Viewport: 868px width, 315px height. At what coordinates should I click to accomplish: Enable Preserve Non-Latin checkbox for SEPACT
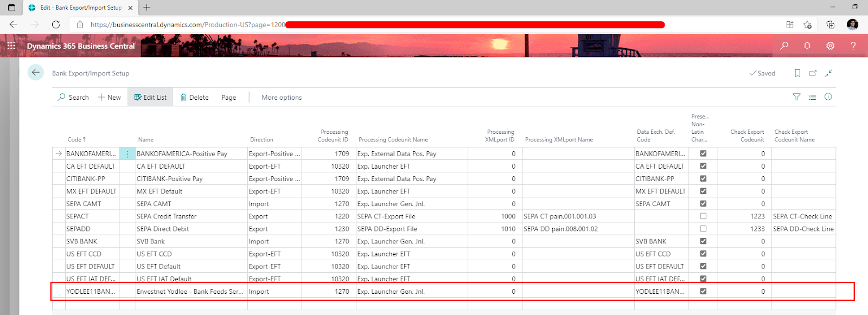(703, 216)
